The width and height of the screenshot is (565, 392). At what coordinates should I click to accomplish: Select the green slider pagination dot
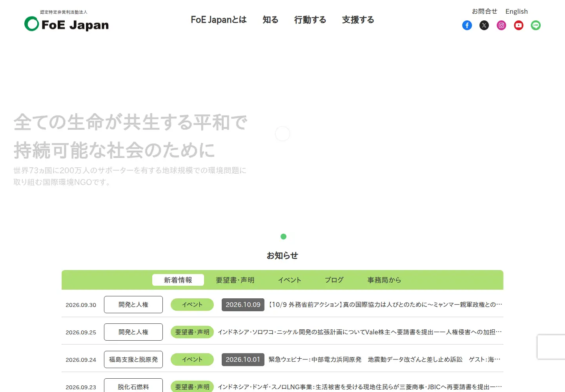283,236
